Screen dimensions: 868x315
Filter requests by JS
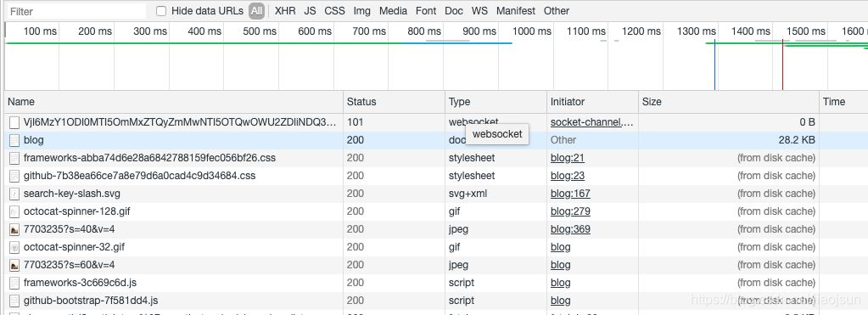pyautogui.click(x=310, y=11)
